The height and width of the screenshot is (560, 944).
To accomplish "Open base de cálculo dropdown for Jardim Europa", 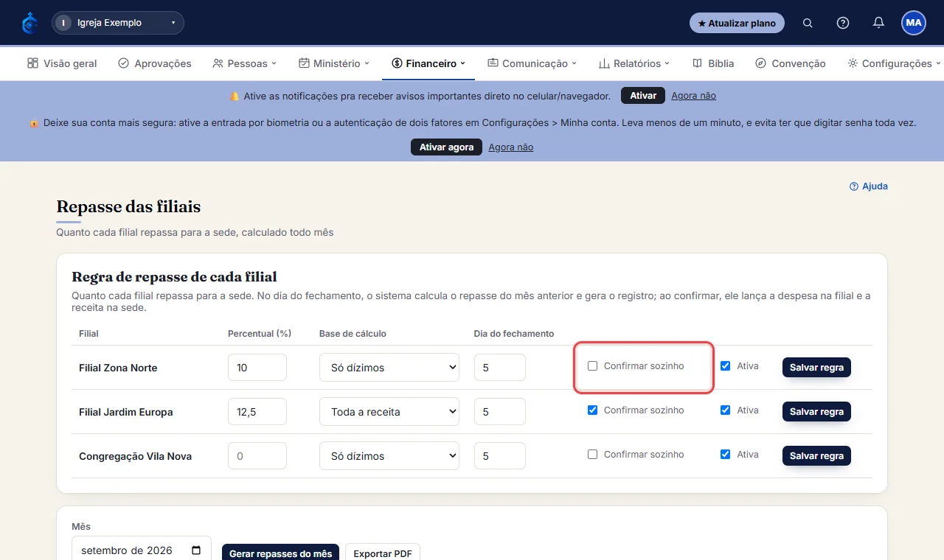I will pos(389,412).
